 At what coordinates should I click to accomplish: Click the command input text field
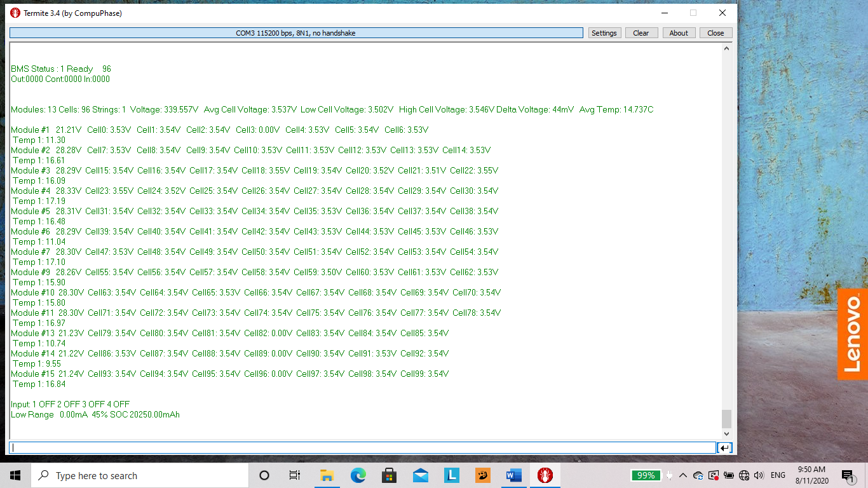pyautogui.click(x=362, y=448)
